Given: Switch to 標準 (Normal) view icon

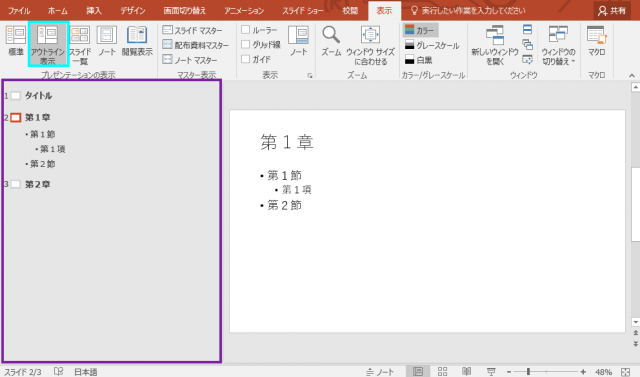Looking at the screenshot, I should [16, 41].
